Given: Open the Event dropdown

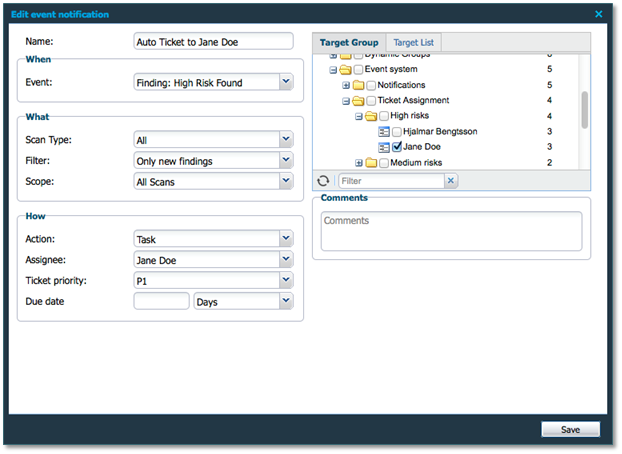Looking at the screenshot, I should pyautogui.click(x=286, y=82).
